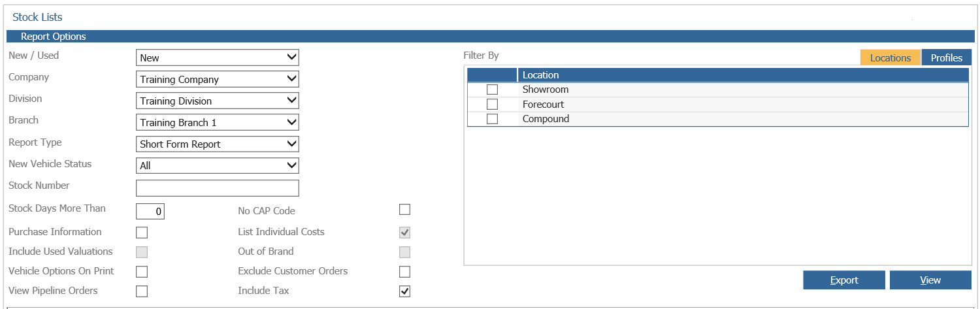The width and height of the screenshot is (980, 309).
Task: Uncheck the Include Tax checkbox
Action: 405,291
